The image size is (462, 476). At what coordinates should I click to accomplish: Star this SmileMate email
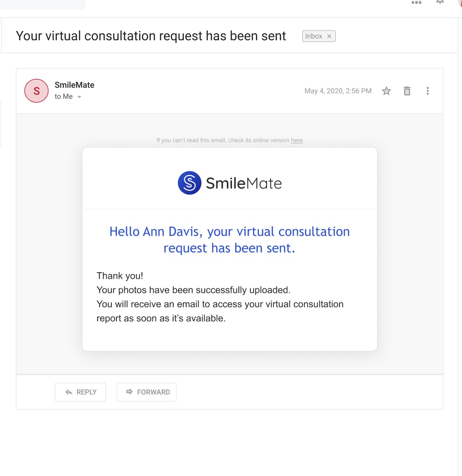386,91
